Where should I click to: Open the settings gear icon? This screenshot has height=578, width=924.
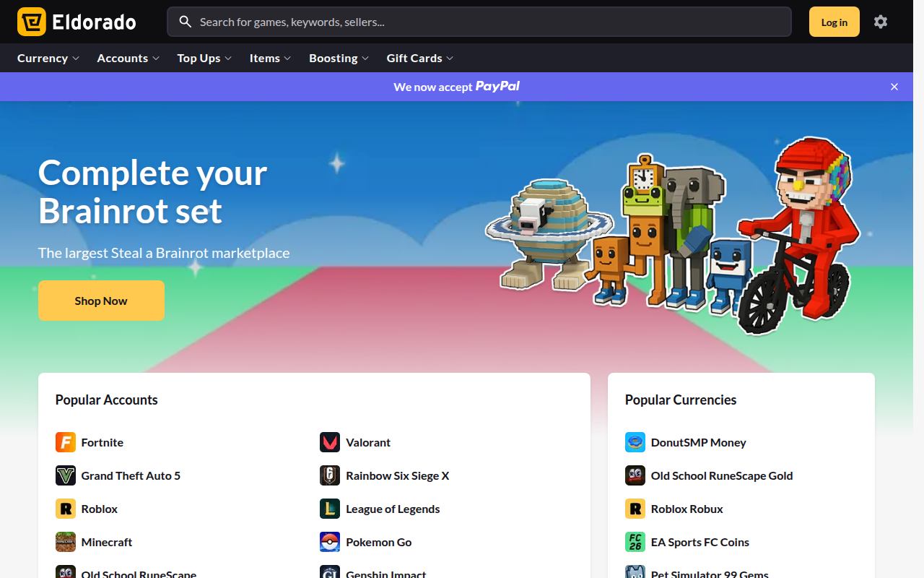coord(881,22)
